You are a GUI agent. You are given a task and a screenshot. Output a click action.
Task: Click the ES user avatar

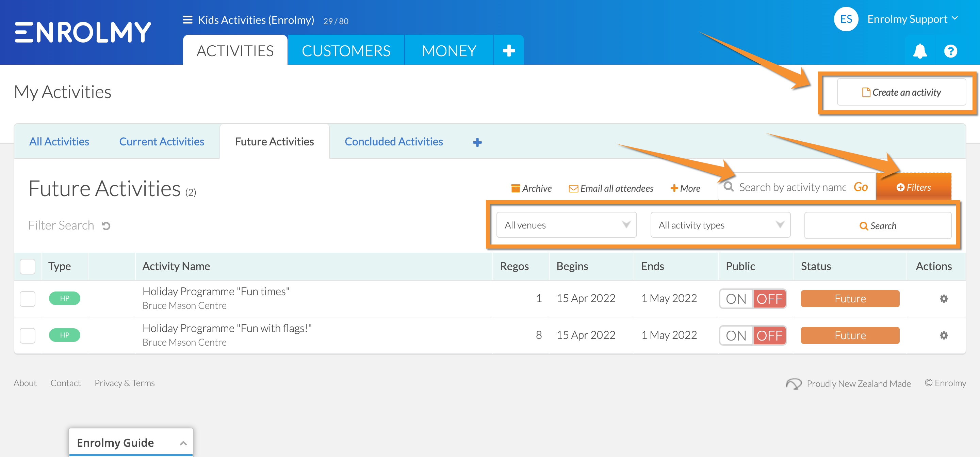pos(846,19)
